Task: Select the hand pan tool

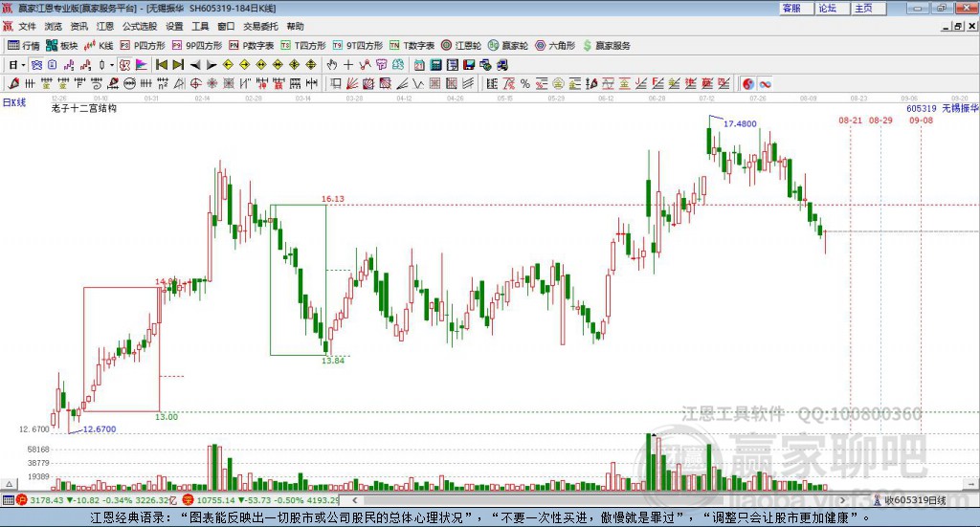Action: point(331,65)
